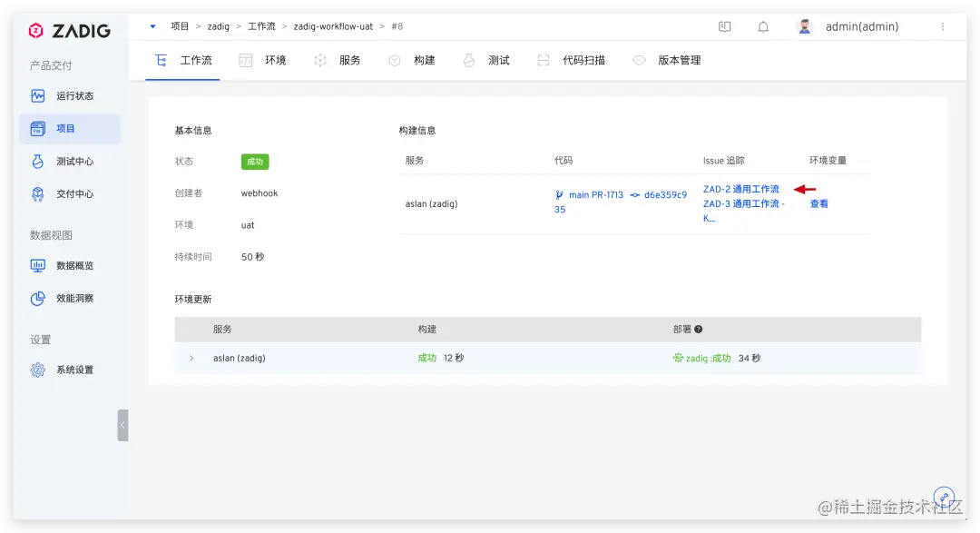Open the 数据概览 data overview
980x533 pixels.
click(71, 265)
